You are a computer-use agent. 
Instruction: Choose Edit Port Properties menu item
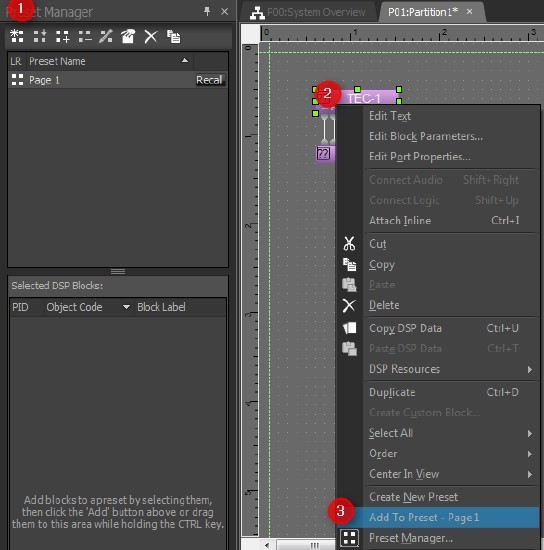tap(438, 157)
